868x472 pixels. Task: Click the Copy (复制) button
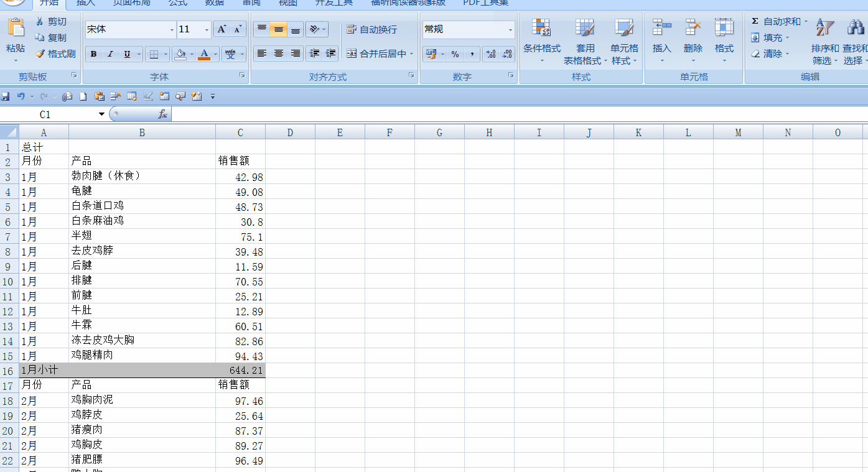click(51, 38)
